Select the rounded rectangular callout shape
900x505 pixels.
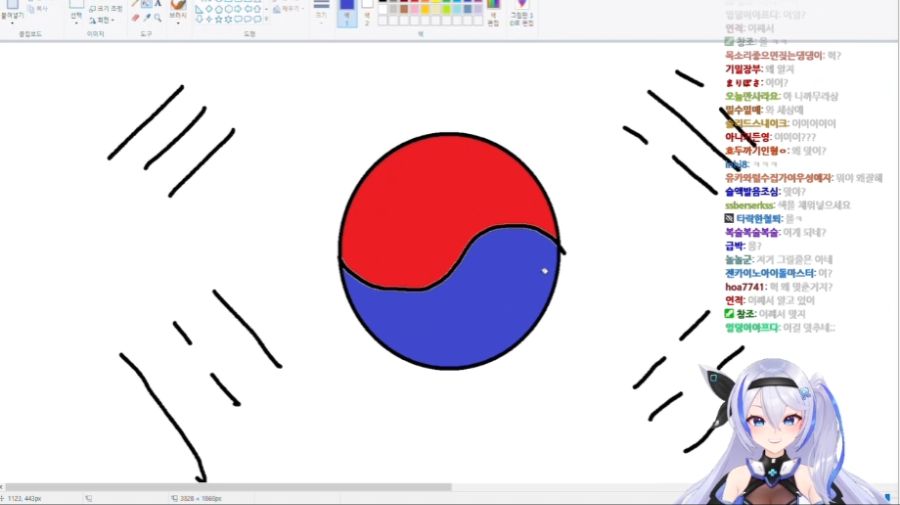click(x=238, y=19)
